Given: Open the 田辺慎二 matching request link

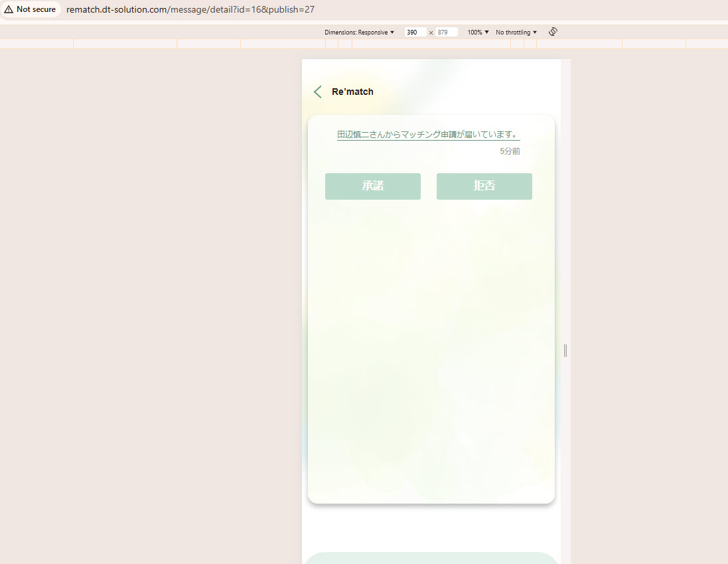Looking at the screenshot, I should point(428,135).
